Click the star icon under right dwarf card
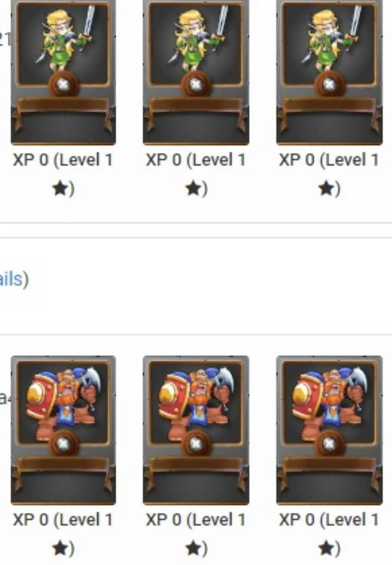This screenshot has width=392, height=565. coord(326,548)
